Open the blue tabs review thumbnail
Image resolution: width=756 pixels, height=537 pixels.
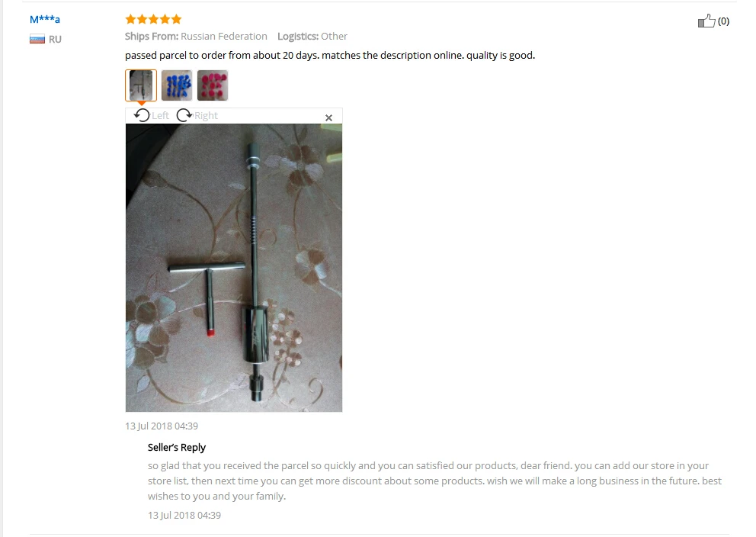point(177,85)
